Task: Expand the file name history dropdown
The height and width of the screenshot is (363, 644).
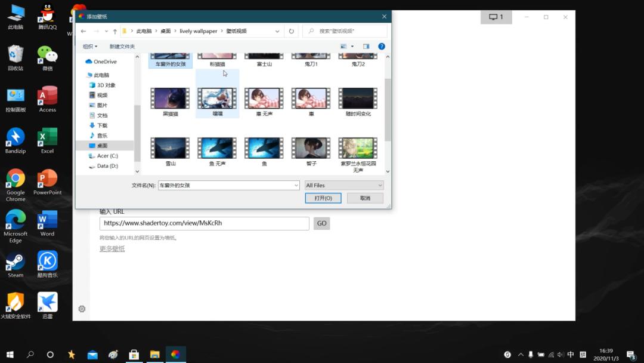Action: pyautogui.click(x=296, y=186)
